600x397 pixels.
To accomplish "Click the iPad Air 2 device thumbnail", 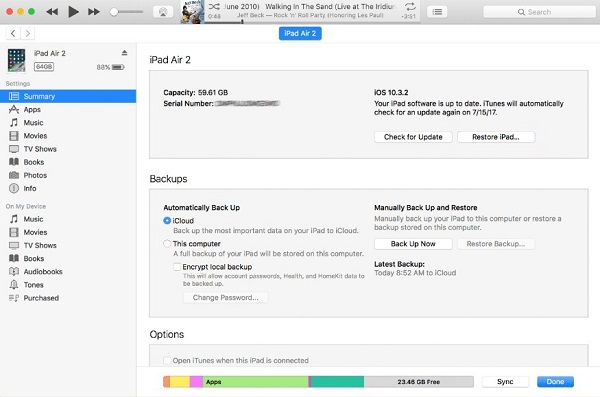I will (16, 60).
